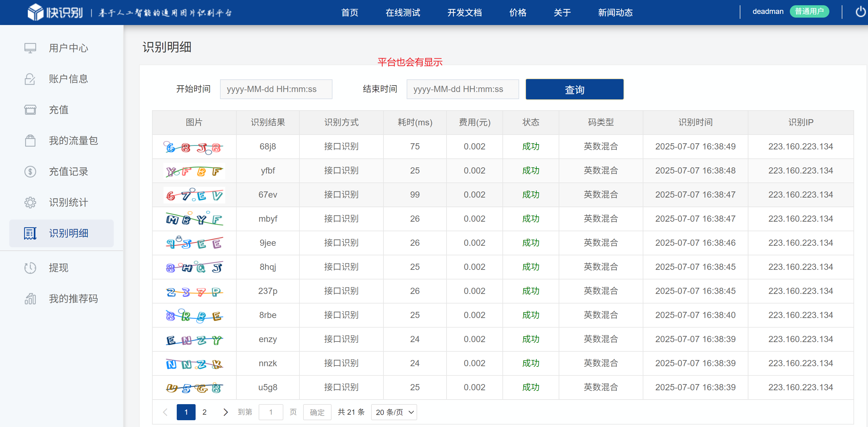
Task: Click the account info edit icon
Action: click(x=30, y=79)
